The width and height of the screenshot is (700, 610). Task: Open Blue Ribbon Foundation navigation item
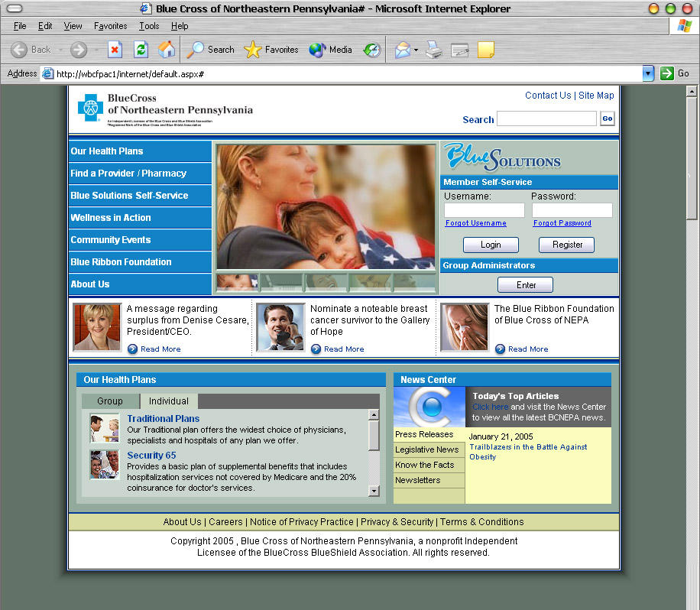pyautogui.click(x=140, y=262)
